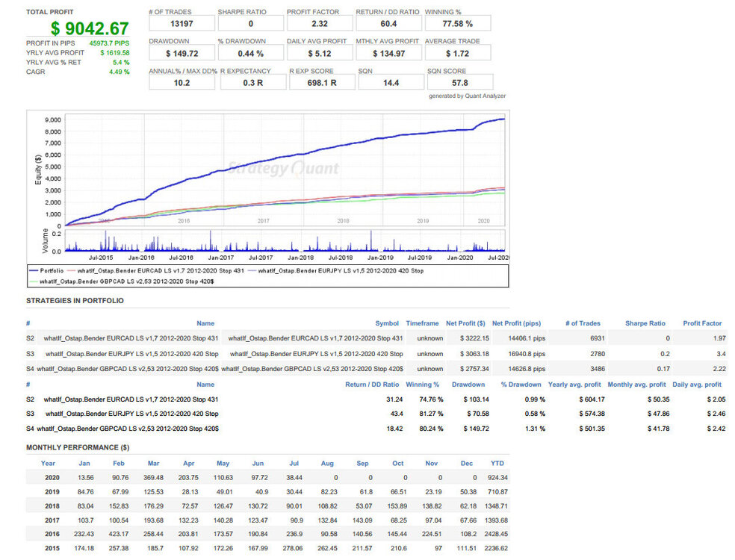Click the equity chart plot area
This screenshot has width=735, height=560.
tap(285, 170)
